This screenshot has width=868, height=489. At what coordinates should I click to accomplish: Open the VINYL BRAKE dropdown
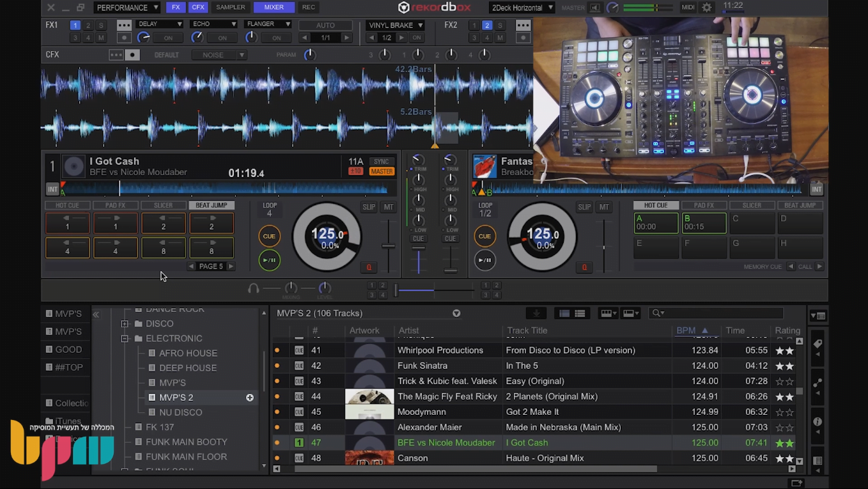coord(396,26)
